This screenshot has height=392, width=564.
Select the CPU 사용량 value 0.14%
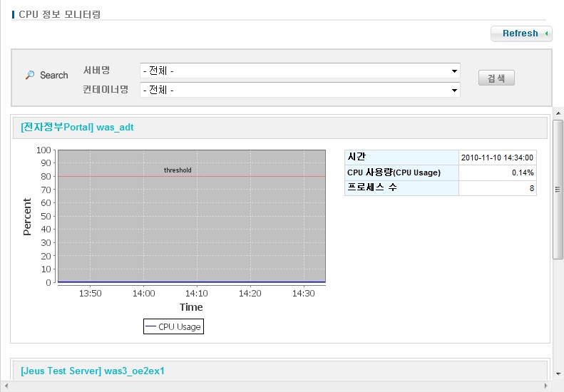[497, 172]
